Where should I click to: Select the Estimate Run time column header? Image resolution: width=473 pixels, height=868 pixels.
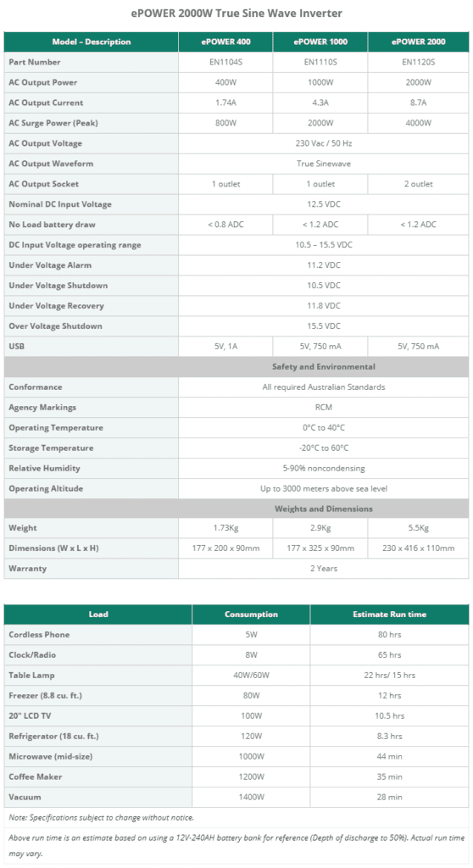(x=389, y=615)
